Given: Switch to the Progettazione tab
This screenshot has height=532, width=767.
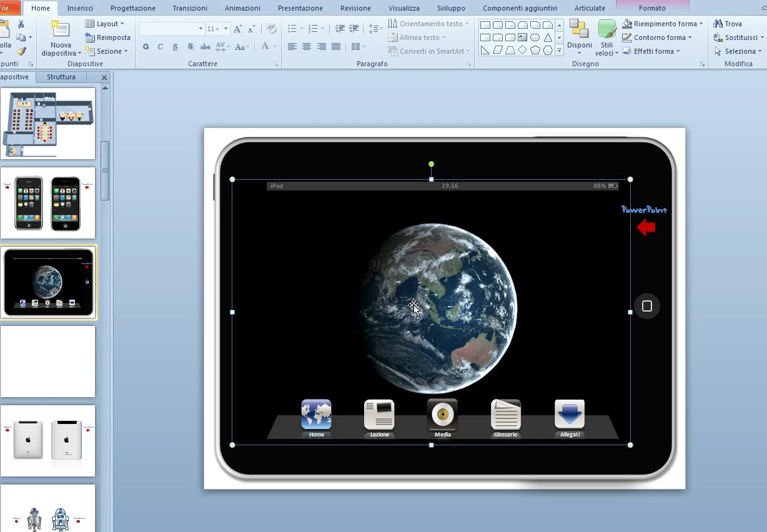Looking at the screenshot, I should [x=133, y=8].
